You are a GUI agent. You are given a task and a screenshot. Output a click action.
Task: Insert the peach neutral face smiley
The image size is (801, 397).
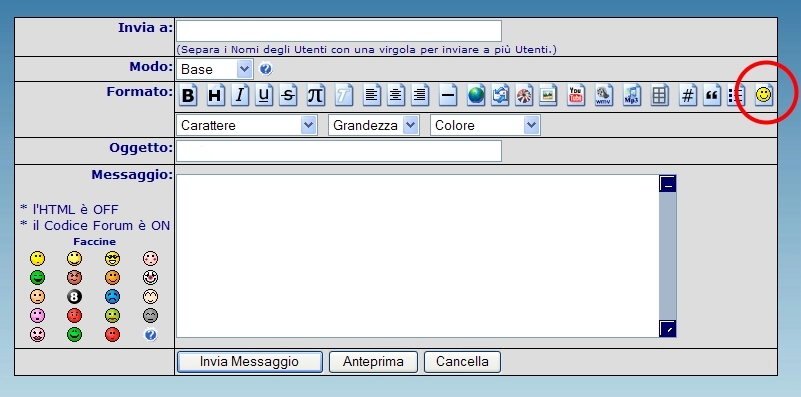[37, 296]
